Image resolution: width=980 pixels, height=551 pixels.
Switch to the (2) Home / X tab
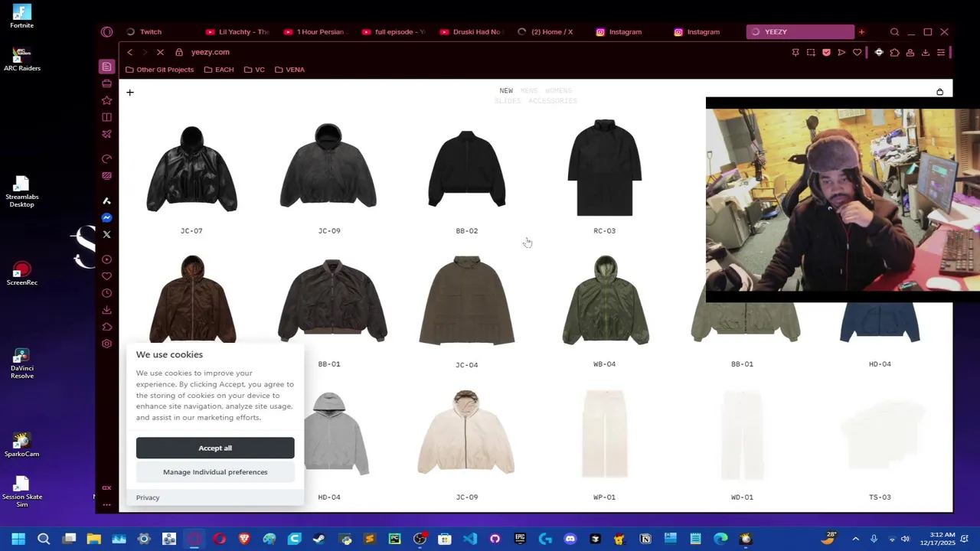pyautogui.click(x=550, y=31)
